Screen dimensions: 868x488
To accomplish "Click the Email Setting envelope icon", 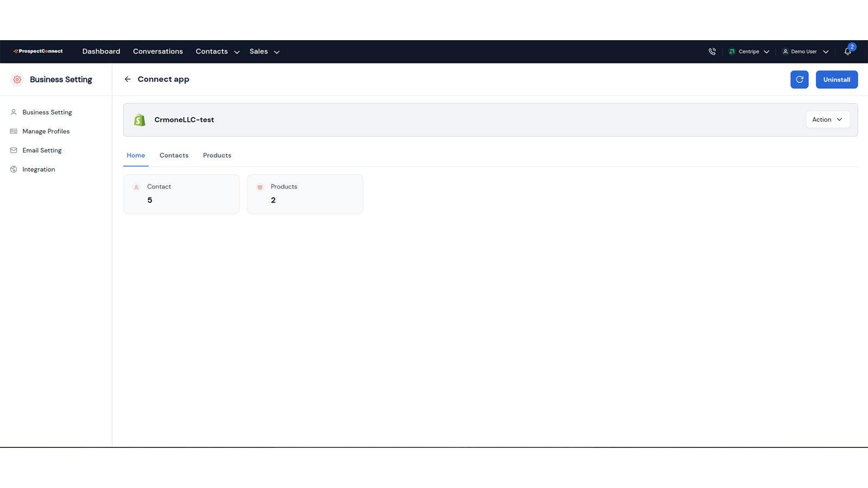I will [13, 150].
